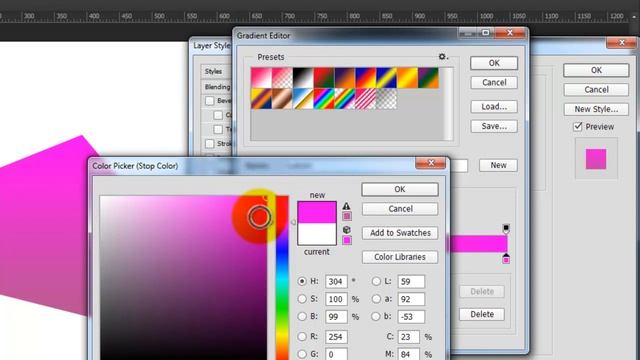This screenshot has height=360, width=640.
Task: Toggle the Preview checkbox in Layer Style
Action: [578, 127]
